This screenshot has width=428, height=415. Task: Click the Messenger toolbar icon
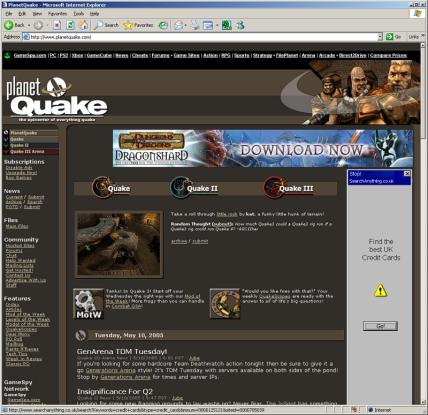point(240,25)
